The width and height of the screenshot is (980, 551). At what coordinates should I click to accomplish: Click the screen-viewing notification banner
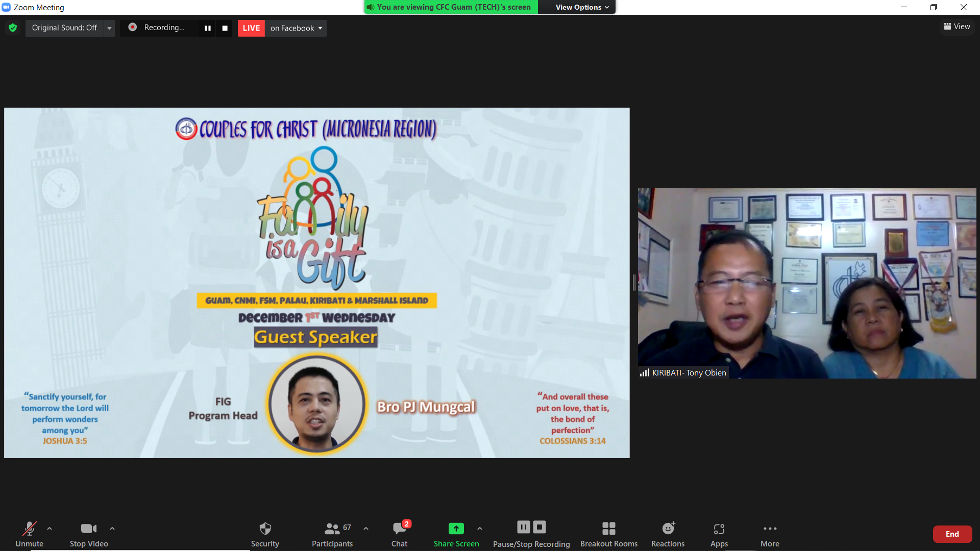click(x=451, y=7)
